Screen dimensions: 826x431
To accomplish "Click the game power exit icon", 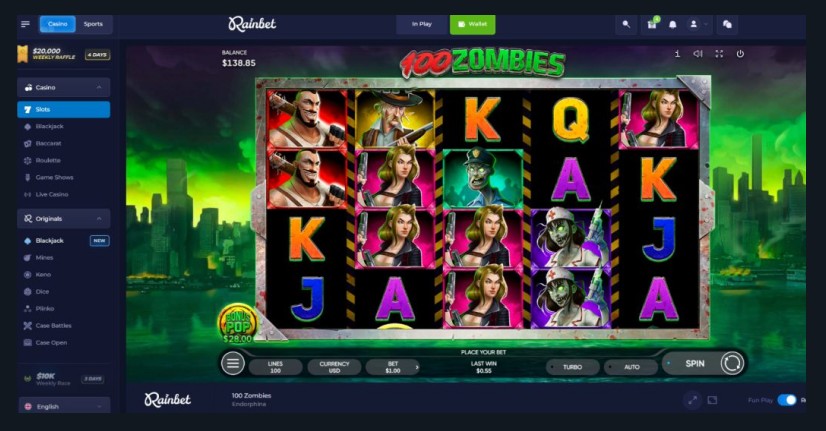I will coord(740,54).
